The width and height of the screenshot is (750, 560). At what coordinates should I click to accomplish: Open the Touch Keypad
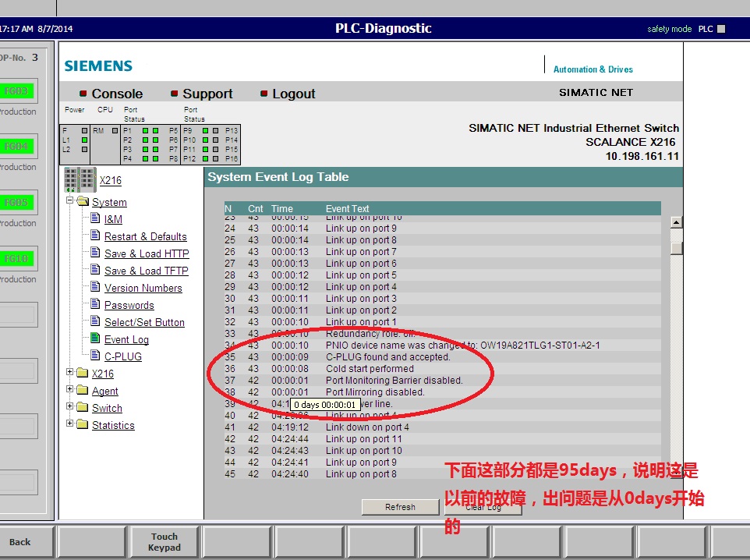[x=164, y=542]
